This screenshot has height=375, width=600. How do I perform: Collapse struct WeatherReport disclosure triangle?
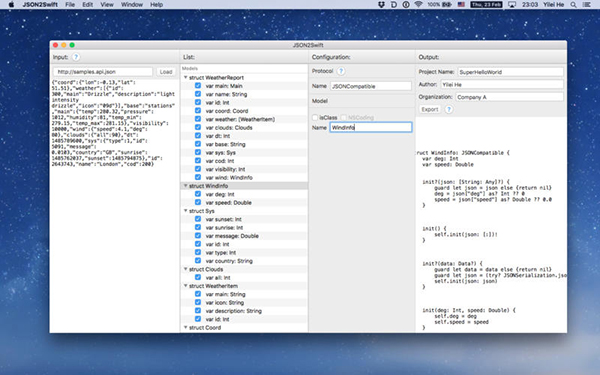tap(186, 77)
